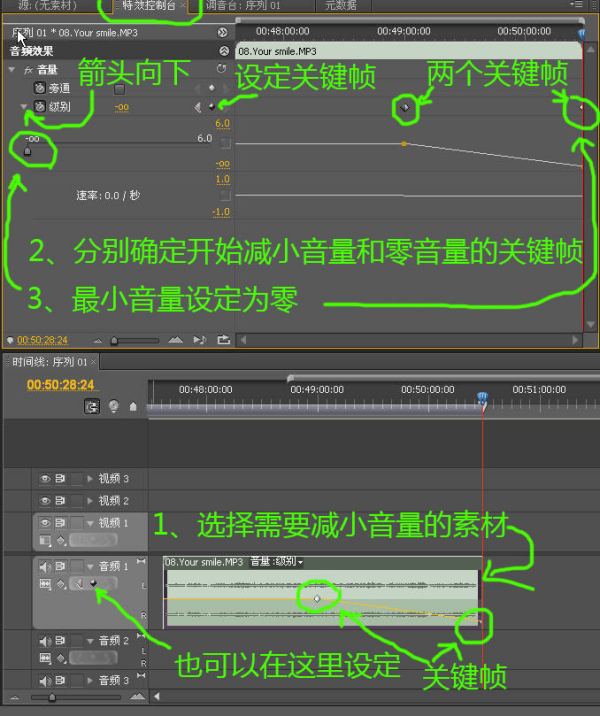
Task: Expand the 音频 3 track
Action: [x=90, y=680]
